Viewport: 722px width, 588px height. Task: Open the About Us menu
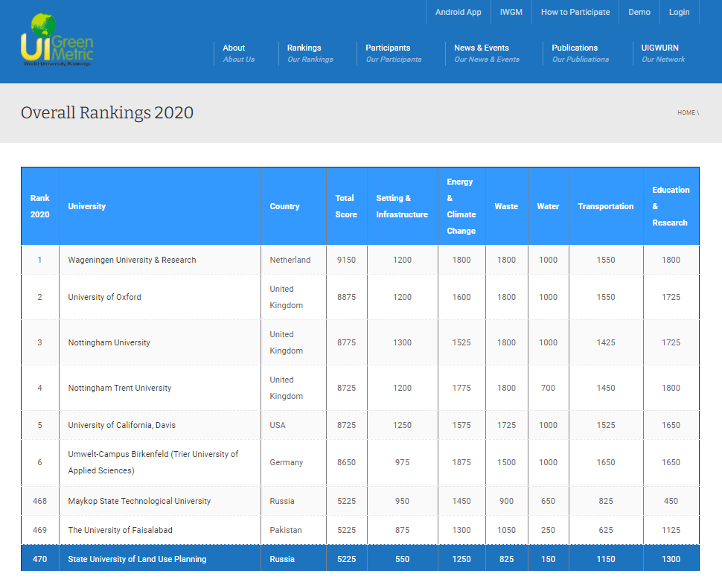tap(238, 54)
